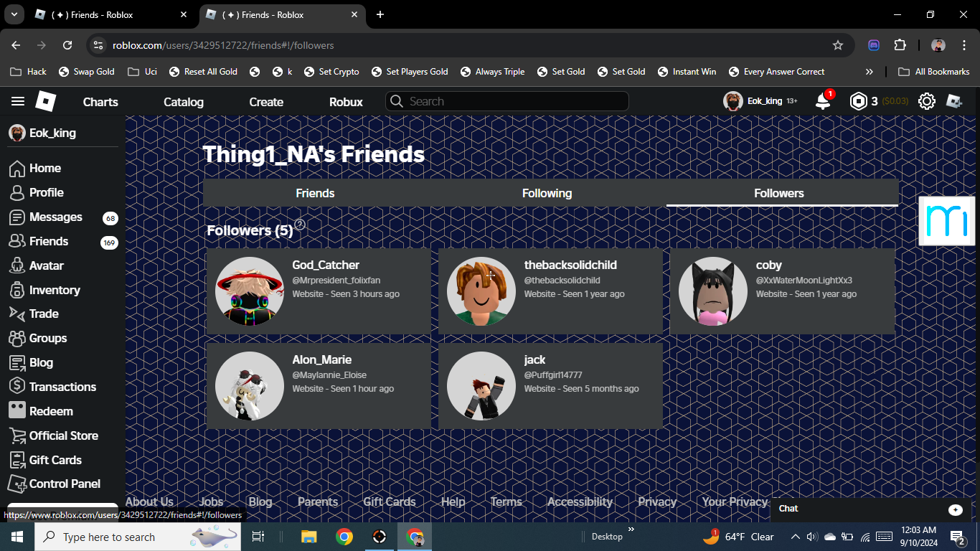Click the Messages icon in sidebar

pyautogui.click(x=17, y=217)
